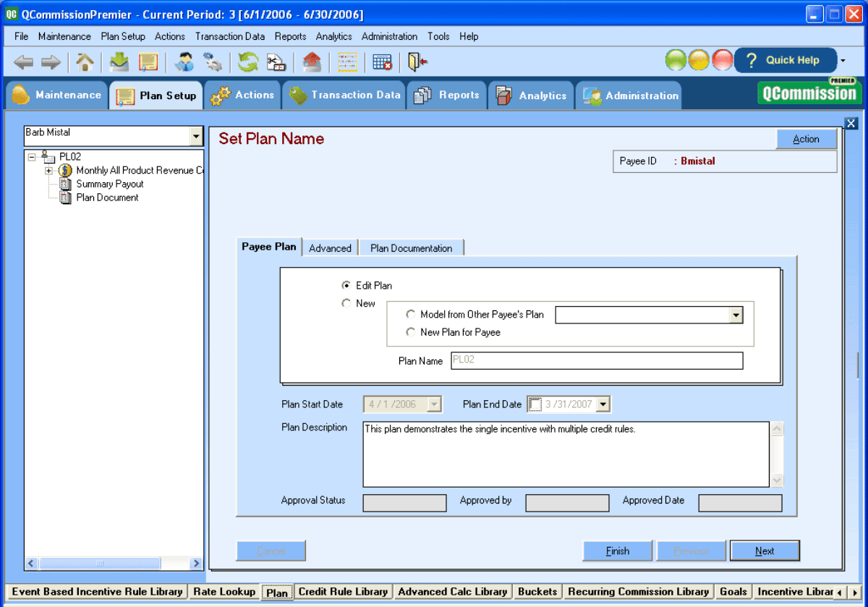Select Plan Document in the tree

pos(107,198)
